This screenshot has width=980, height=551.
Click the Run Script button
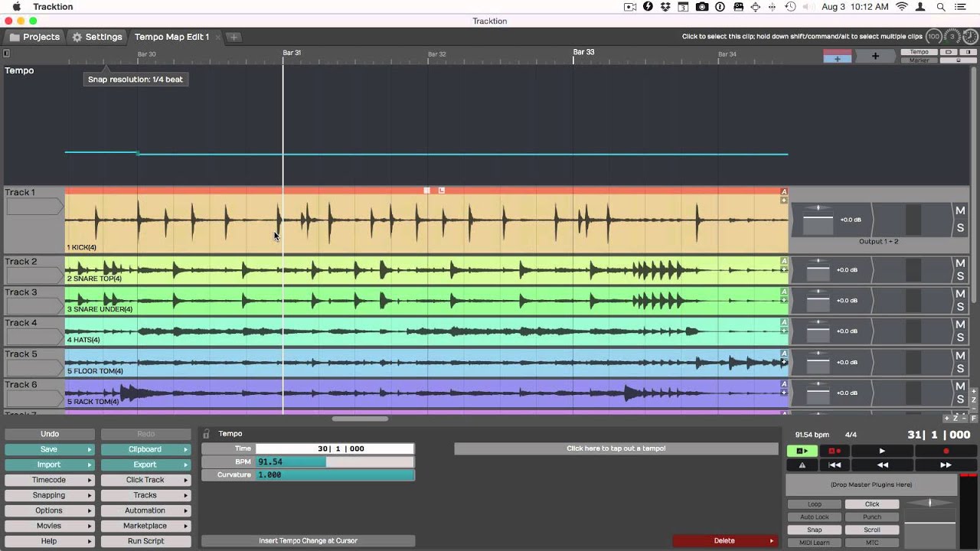(x=145, y=541)
